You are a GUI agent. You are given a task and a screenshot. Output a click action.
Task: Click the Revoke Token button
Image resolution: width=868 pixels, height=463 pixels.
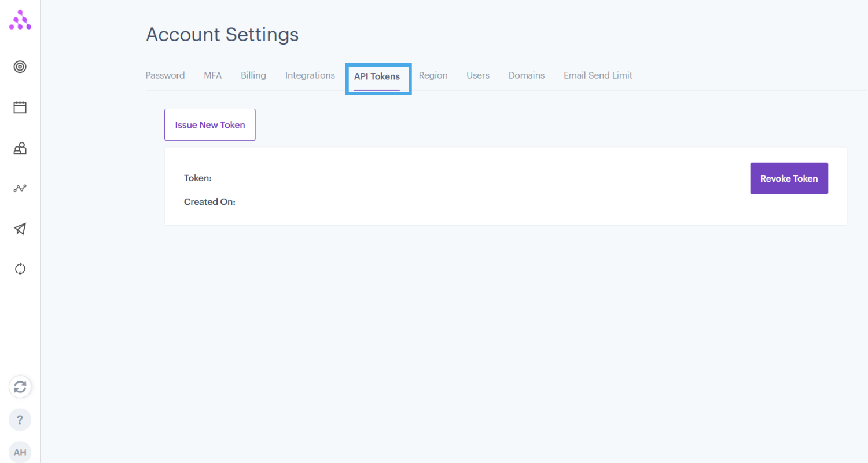(x=789, y=178)
